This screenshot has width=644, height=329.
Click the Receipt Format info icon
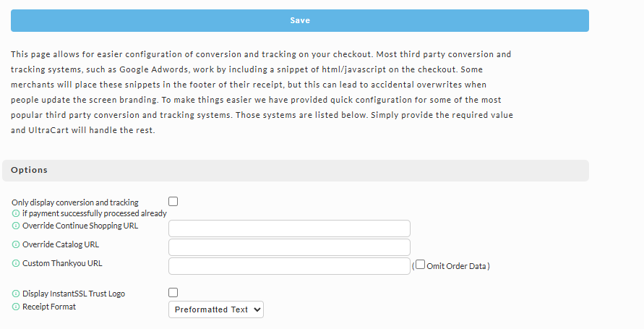click(x=16, y=307)
